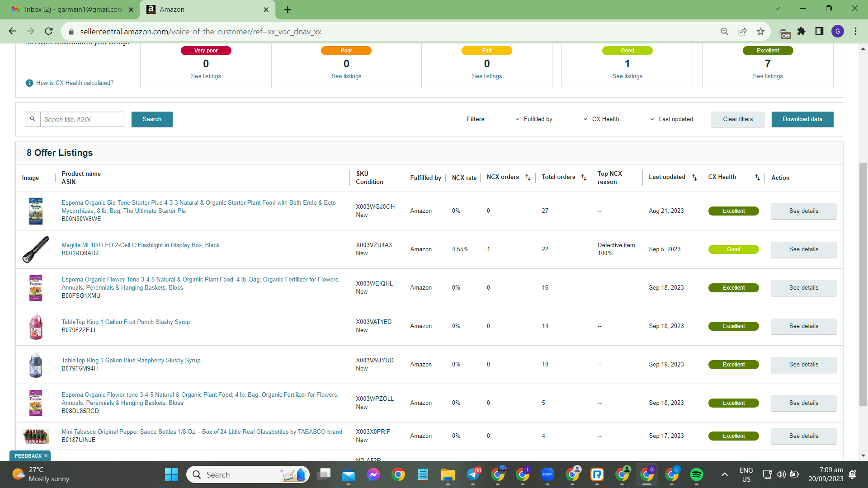The image size is (868, 488).
Task: Open File Explorer from the taskbar
Action: pos(448,475)
